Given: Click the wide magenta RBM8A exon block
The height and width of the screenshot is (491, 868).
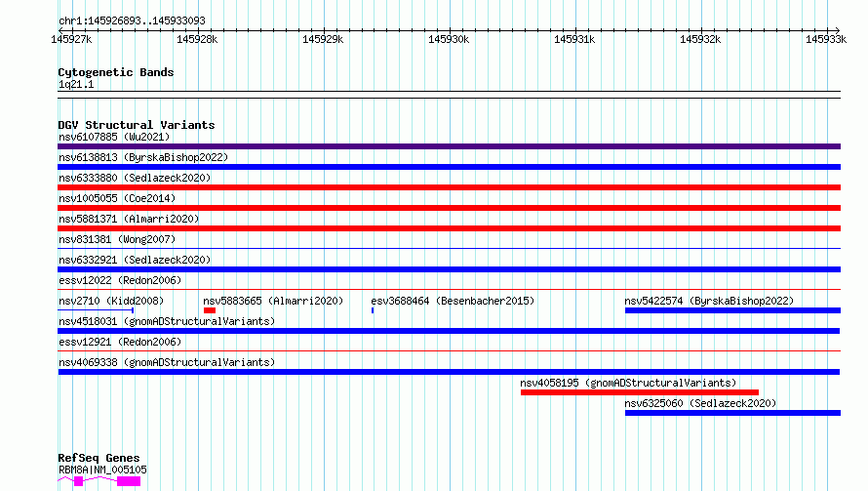Looking at the screenshot, I should (x=129, y=481).
